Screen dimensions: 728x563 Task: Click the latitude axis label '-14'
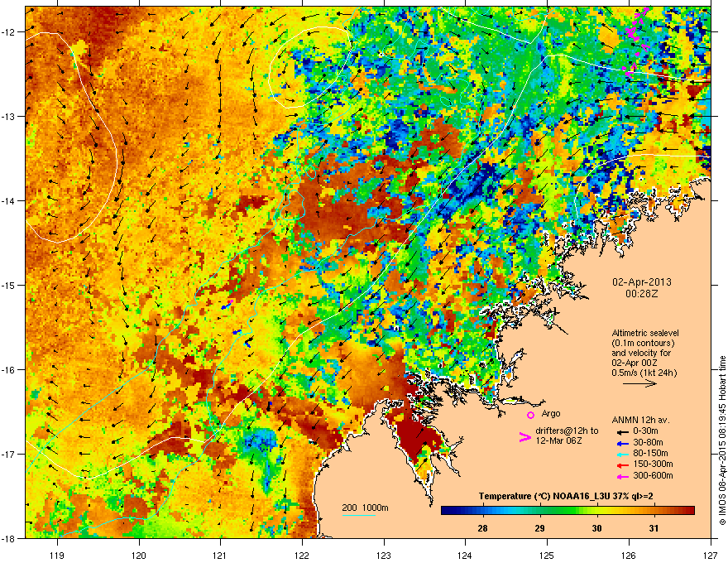9,201
